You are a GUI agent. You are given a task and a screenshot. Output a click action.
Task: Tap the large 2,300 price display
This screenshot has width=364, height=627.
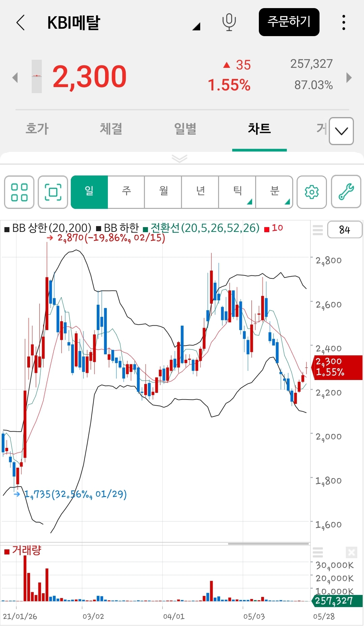click(x=90, y=77)
